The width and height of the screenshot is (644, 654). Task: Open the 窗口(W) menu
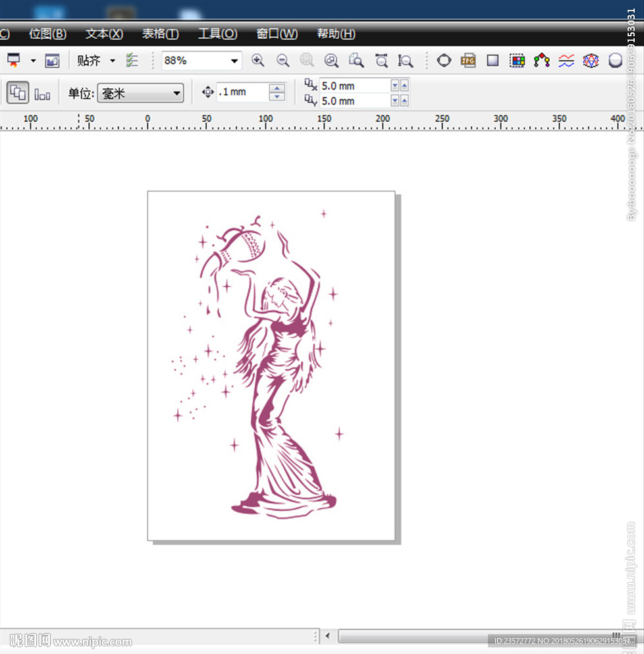[x=277, y=34]
